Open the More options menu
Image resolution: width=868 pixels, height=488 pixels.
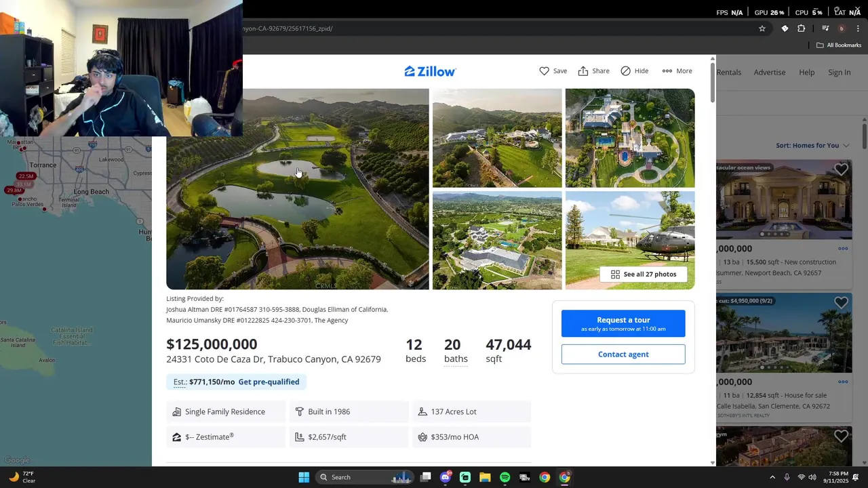coord(677,71)
